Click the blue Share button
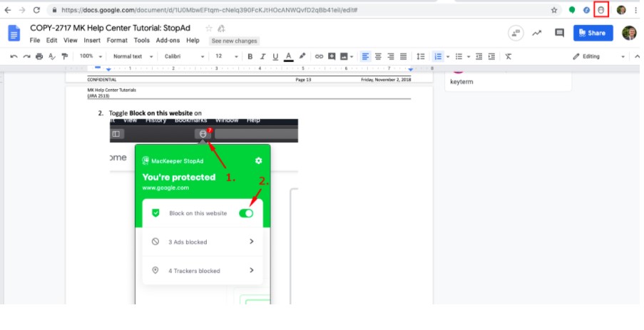The image size is (644, 330). pyautogui.click(x=593, y=33)
